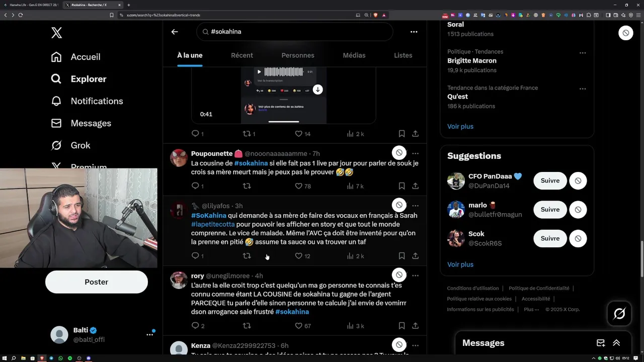Share the video post
644x362 pixels.
pyautogui.click(x=416, y=134)
